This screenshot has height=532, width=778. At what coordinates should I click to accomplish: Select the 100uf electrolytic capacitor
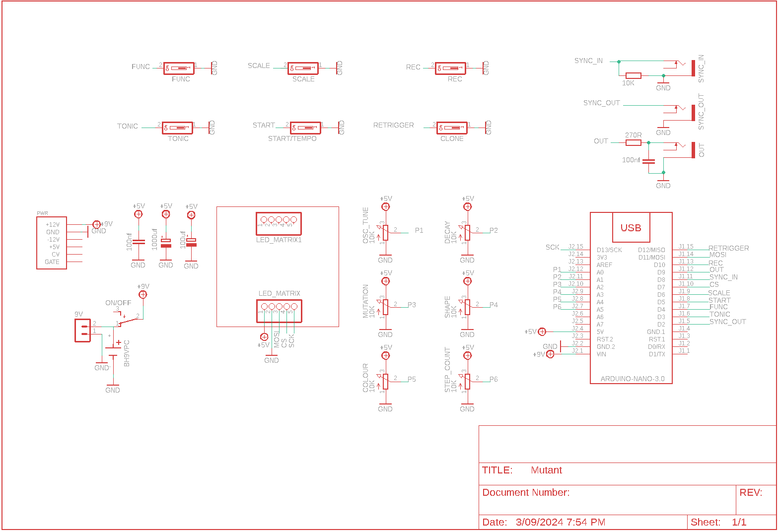click(x=191, y=243)
